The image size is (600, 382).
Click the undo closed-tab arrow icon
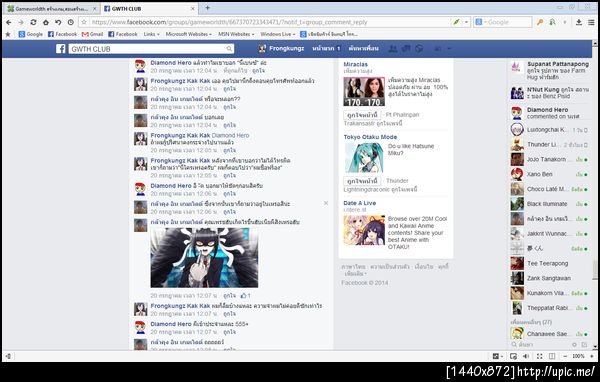58,22
